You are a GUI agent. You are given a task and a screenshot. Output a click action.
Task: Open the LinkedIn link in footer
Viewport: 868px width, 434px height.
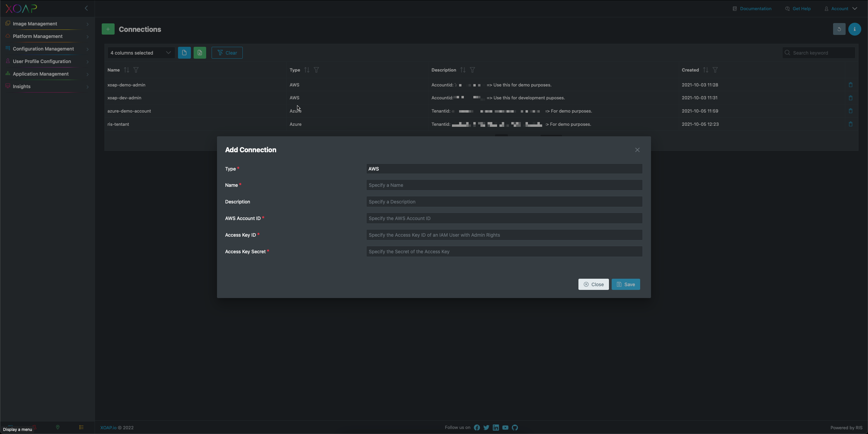pyautogui.click(x=496, y=428)
